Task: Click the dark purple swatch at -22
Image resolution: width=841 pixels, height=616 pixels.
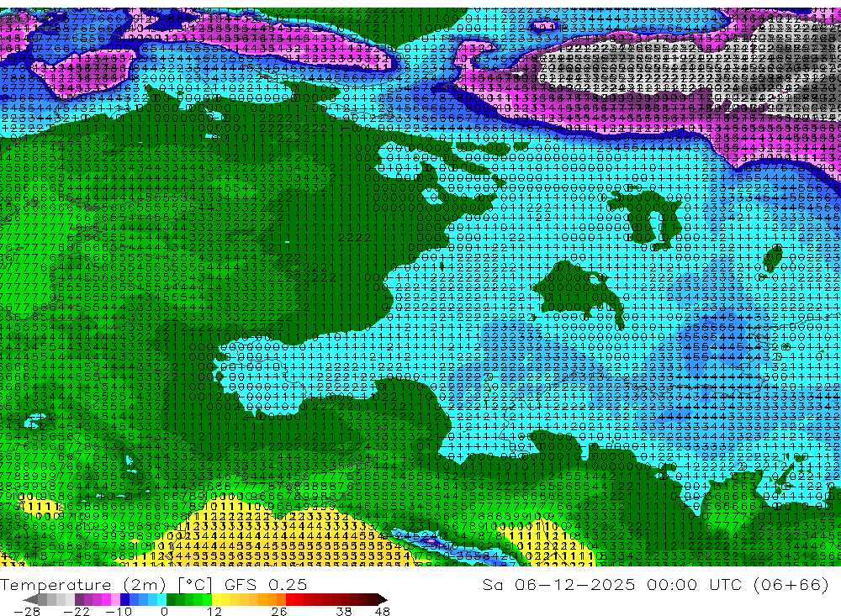Action: pyautogui.click(x=79, y=599)
